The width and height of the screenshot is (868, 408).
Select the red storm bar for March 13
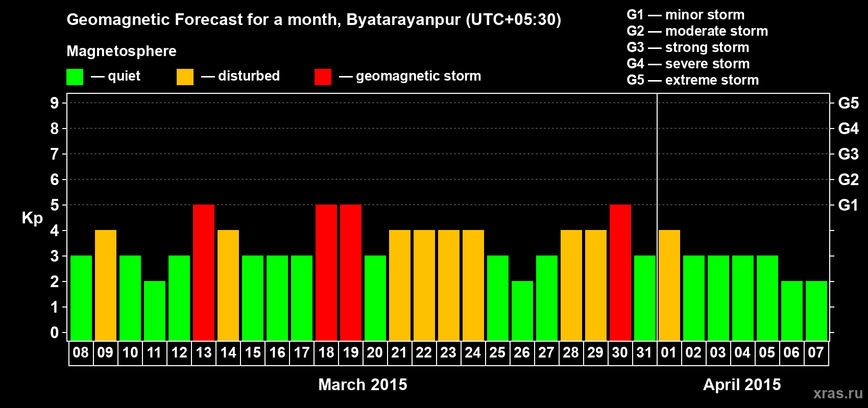[x=204, y=272]
